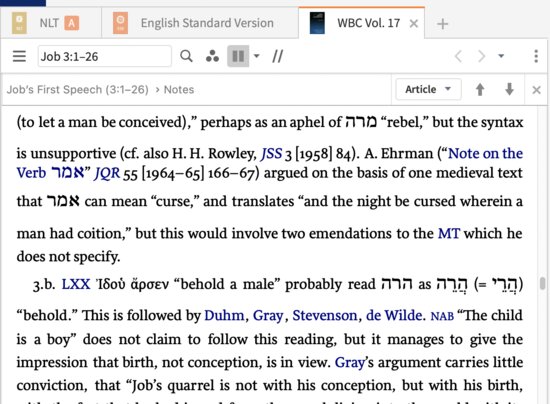The height and width of the screenshot is (404, 550).
Task: Open the Article navigation dropdown
Action: [x=428, y=89]
